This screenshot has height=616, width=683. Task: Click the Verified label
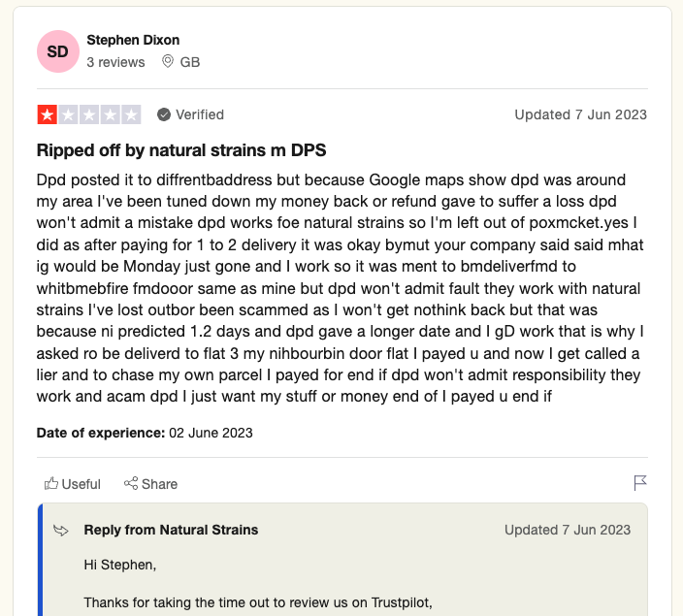point(200,114)
